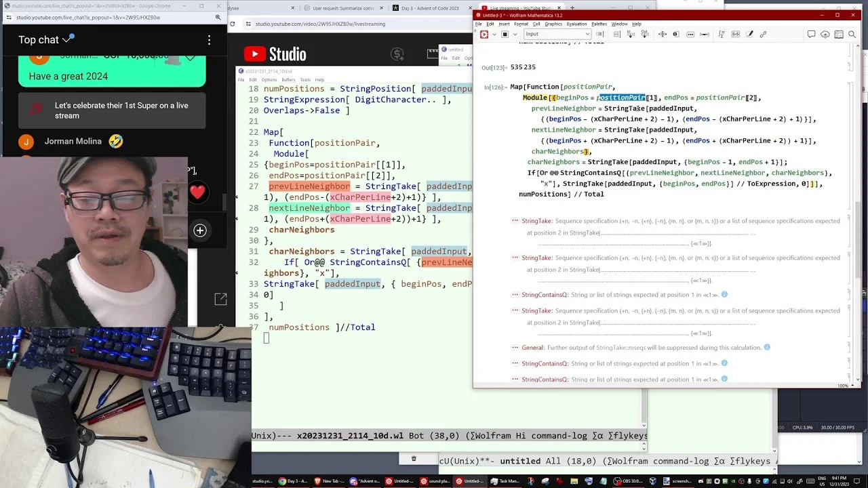Expand the first StringTake message ellipsis
This screenshot has height=488, width=868.
click(x=515, y=220)
